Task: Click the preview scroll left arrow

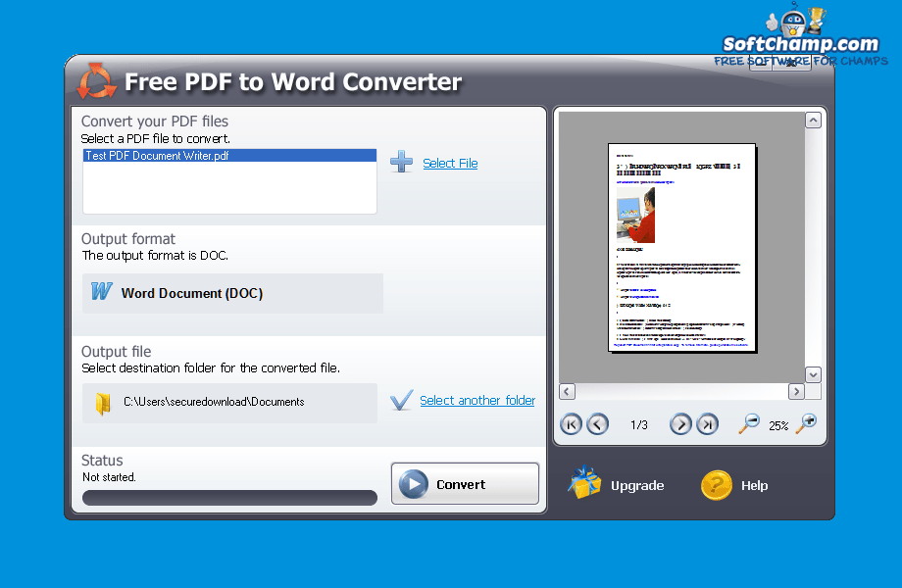Action: [568, 391]
